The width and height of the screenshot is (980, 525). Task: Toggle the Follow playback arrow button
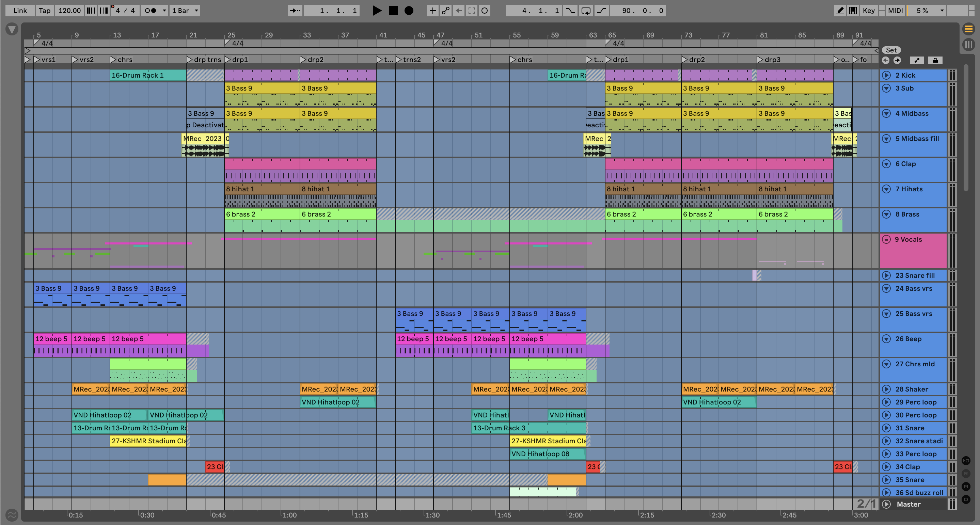[x=295, y=11]
